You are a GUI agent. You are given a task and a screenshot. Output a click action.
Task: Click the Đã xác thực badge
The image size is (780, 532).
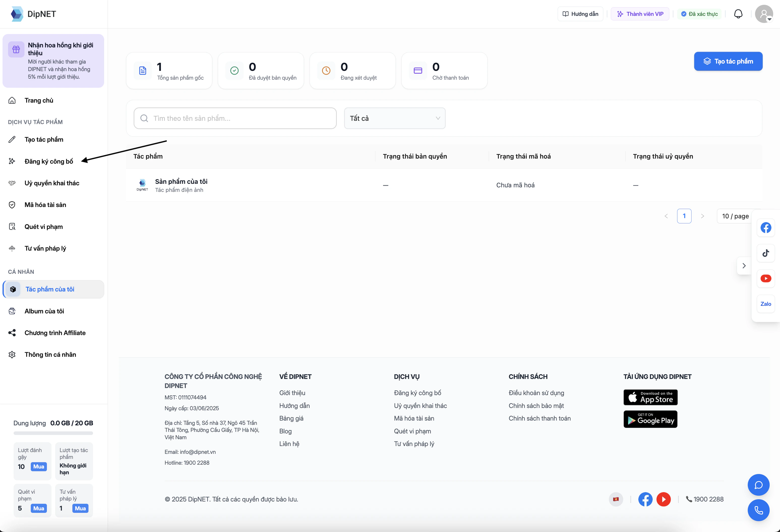coord(699,14)
